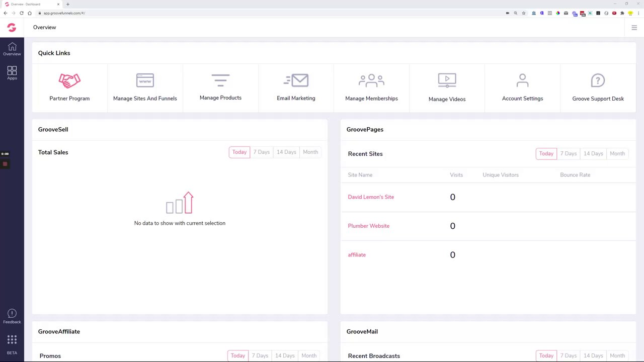Viewport: 644px width, 362px height.
Task: Click the browser home button
Action: click(x=30, y=13)
